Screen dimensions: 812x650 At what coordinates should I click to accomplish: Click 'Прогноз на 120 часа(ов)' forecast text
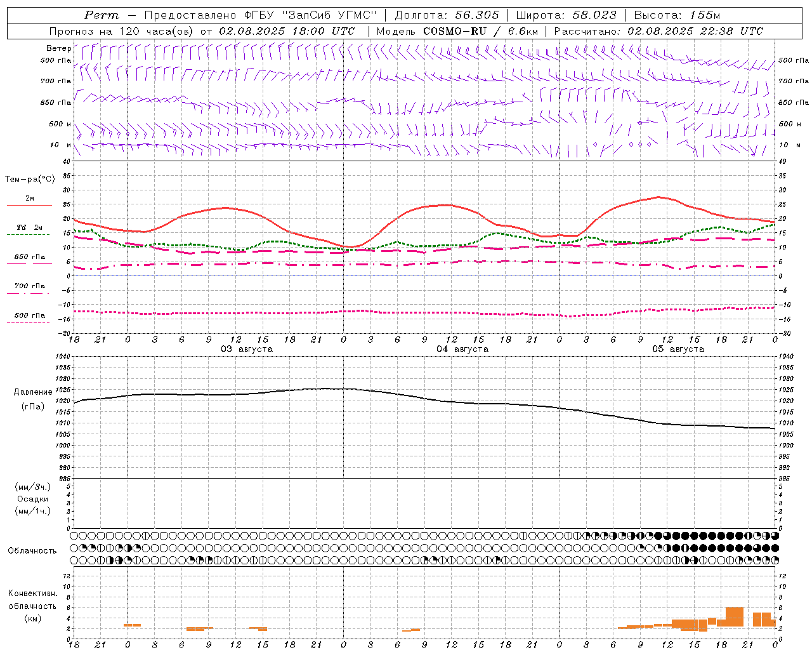[122, 31]
